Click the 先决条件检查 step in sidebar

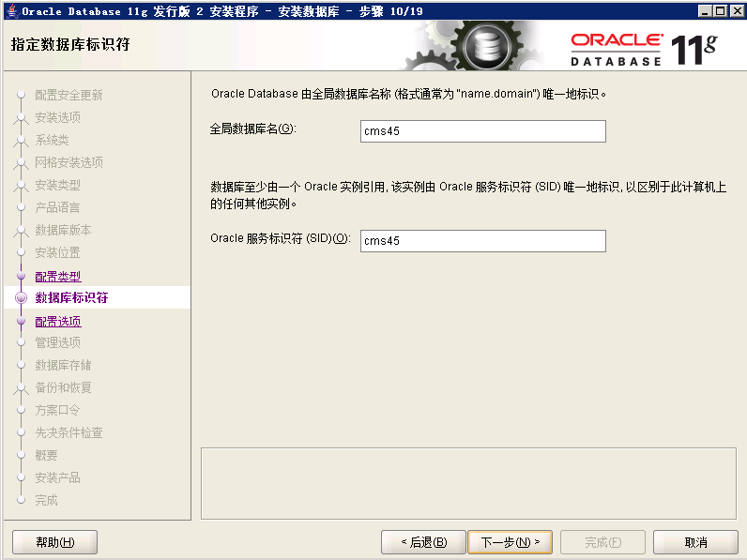tap(69, 432)
